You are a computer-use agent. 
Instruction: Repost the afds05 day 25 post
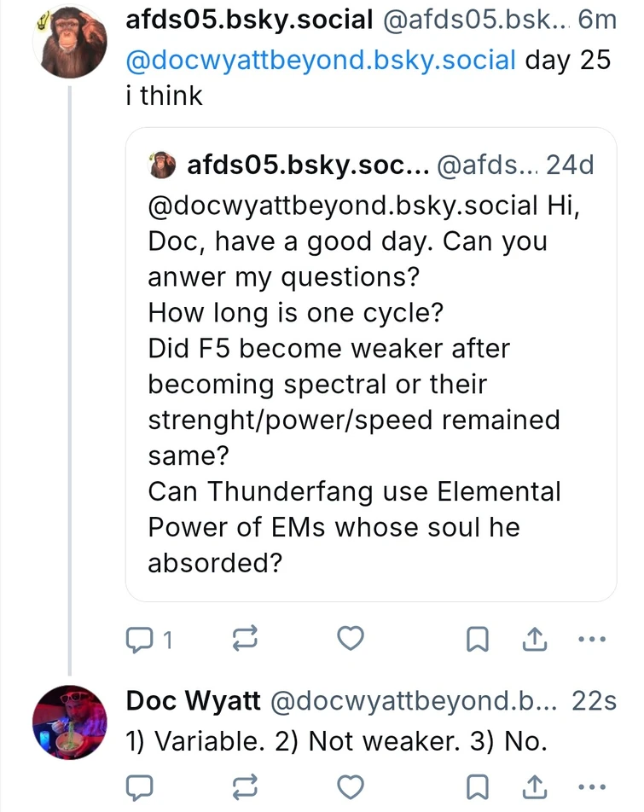(244, 639)
